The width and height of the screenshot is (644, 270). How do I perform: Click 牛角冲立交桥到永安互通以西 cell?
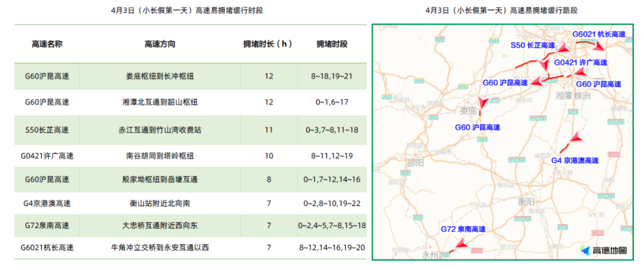(160, 247)
